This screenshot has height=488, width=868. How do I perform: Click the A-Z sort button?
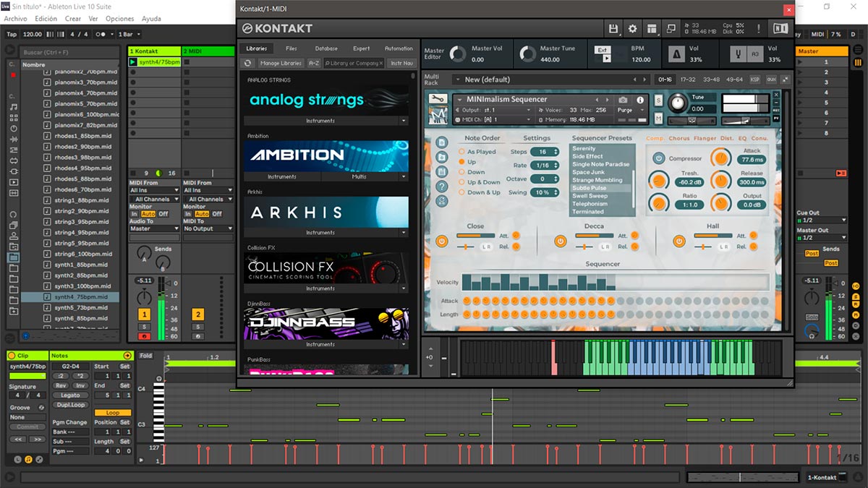click(314, 64)
